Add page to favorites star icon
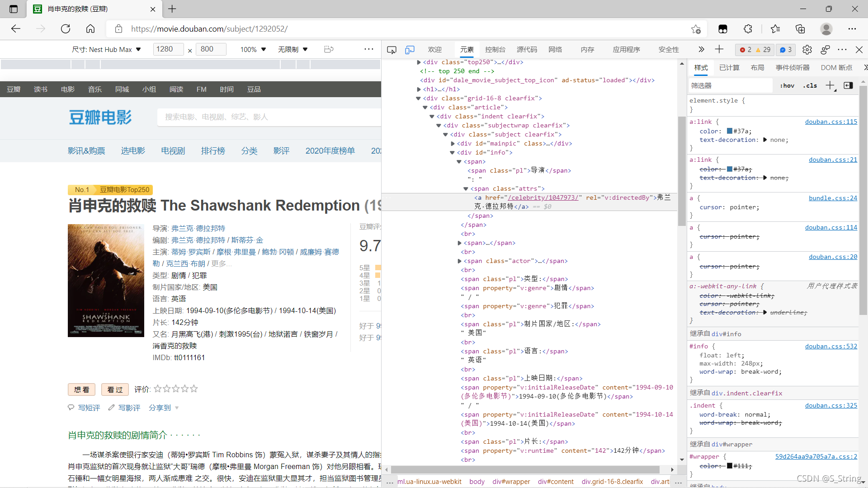 (x=696, y=29)
